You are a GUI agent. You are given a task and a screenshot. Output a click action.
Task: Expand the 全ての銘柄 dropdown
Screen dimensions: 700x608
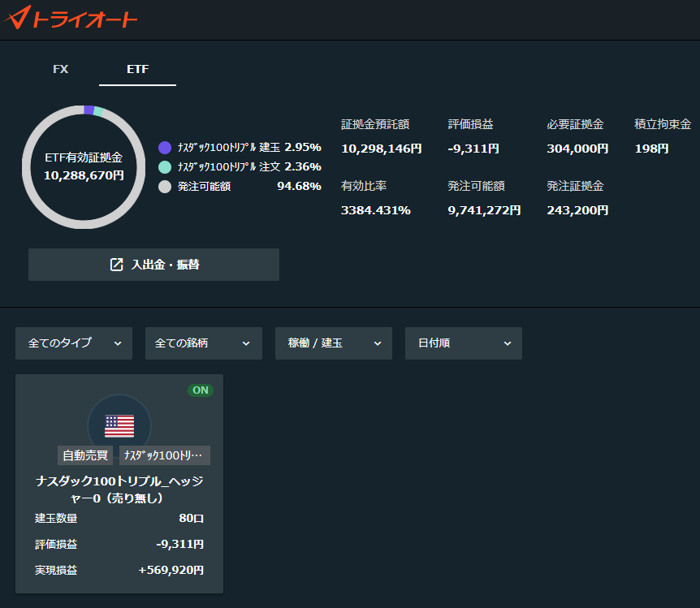[204, 343]
